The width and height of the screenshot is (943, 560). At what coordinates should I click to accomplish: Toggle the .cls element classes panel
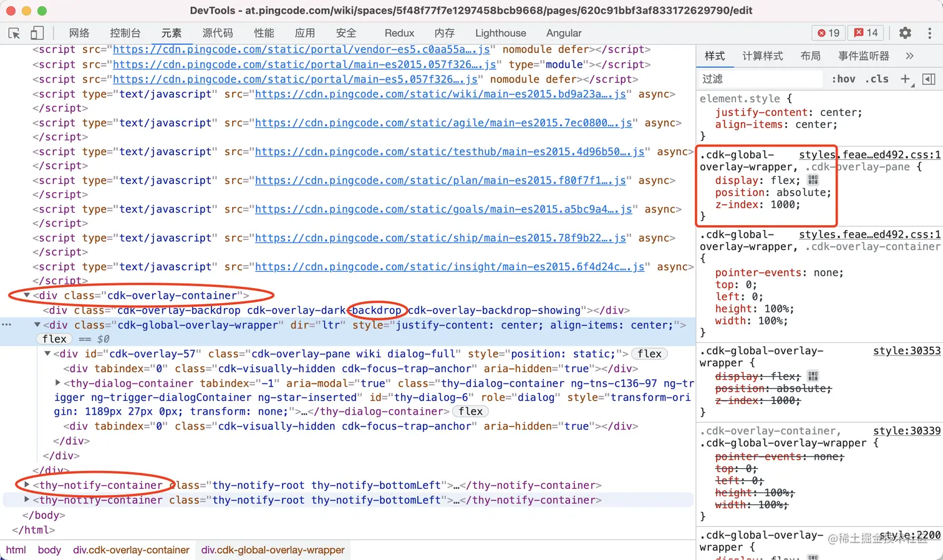click(877, 79)
